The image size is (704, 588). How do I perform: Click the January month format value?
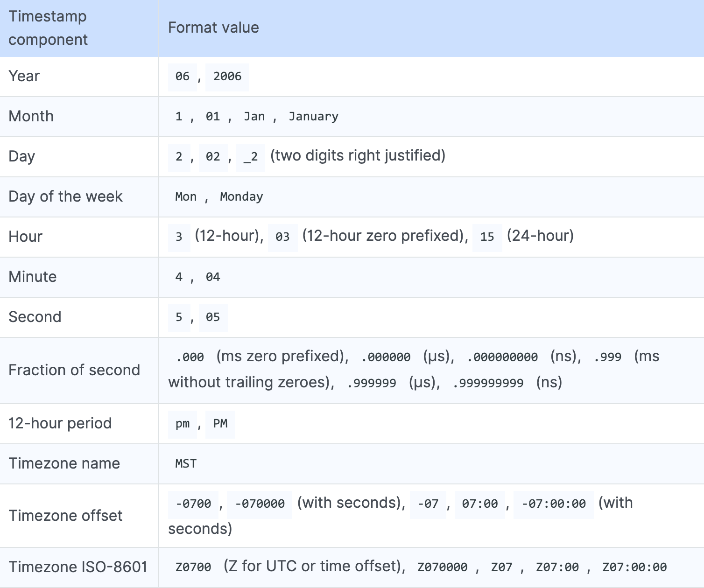click(x=313, y=117)
